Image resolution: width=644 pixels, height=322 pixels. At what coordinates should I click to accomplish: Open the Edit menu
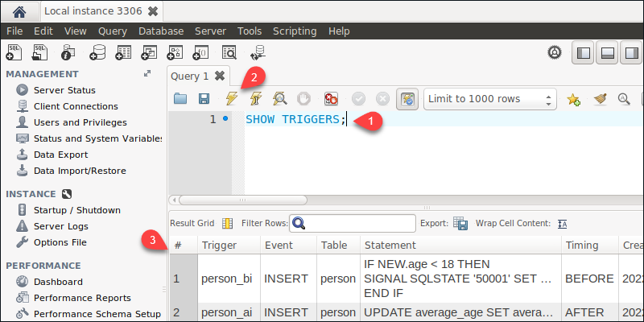click(x=43, y=31)
